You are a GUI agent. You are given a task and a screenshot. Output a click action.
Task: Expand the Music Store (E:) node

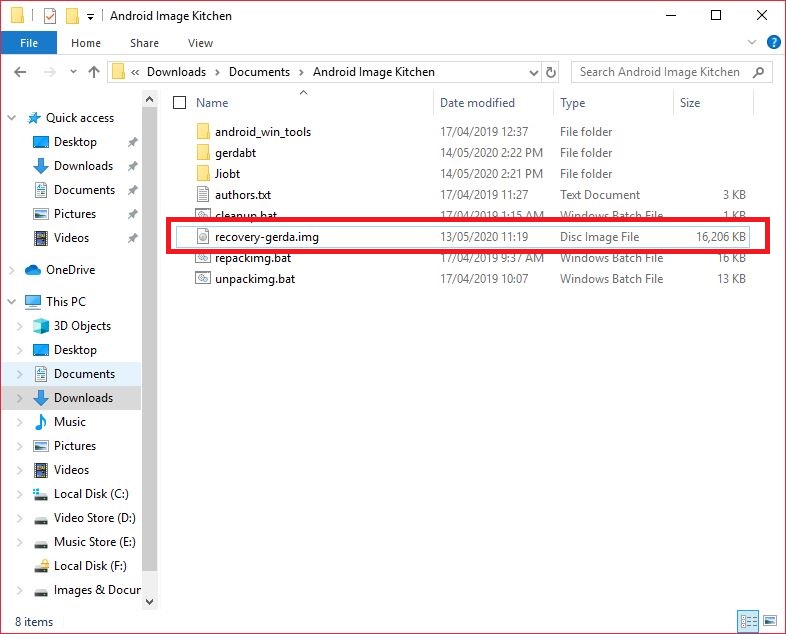point(20,542)
